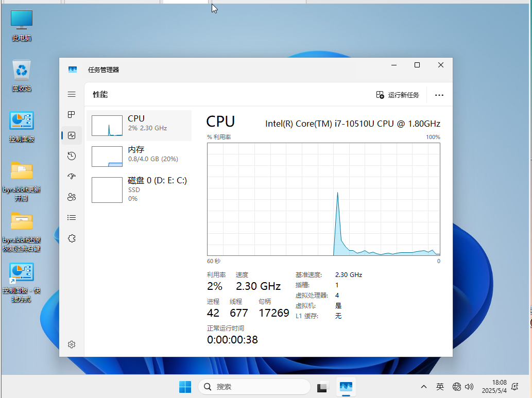Open notification bell icon in tray

tap(515, 387)
